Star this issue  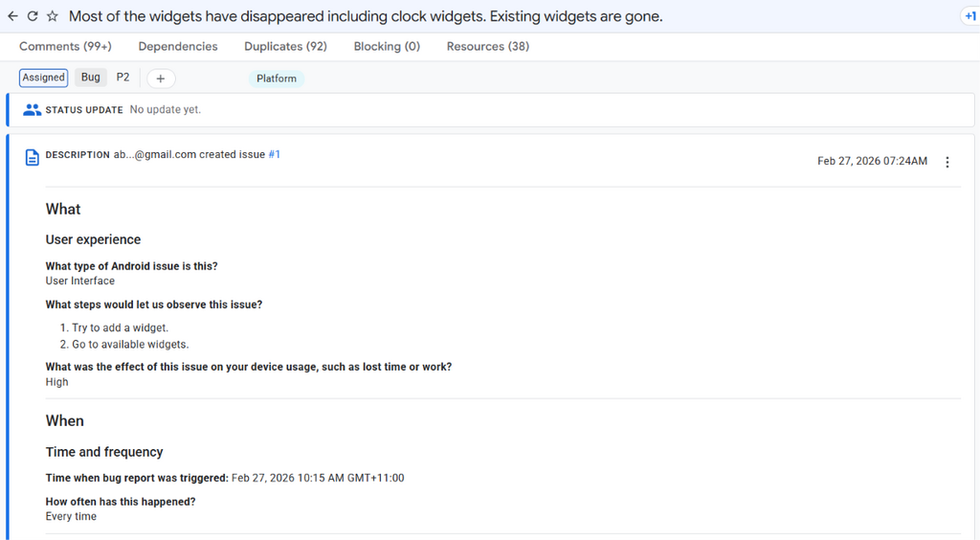coord(53,16)
